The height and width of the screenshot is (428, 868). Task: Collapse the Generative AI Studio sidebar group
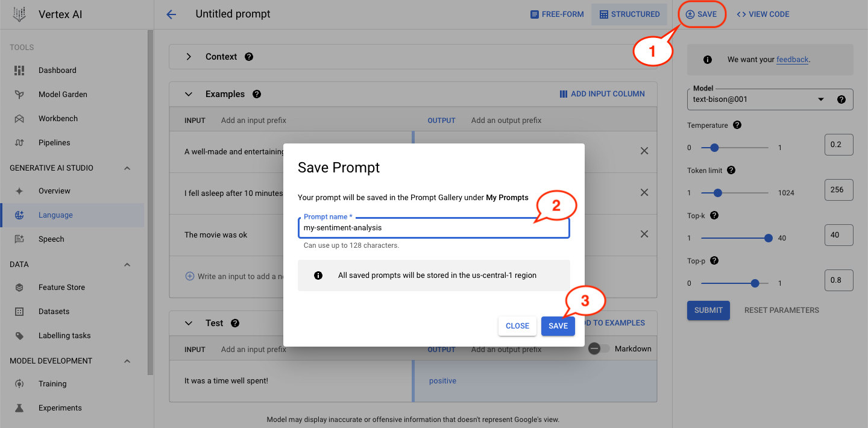[127, 168]
